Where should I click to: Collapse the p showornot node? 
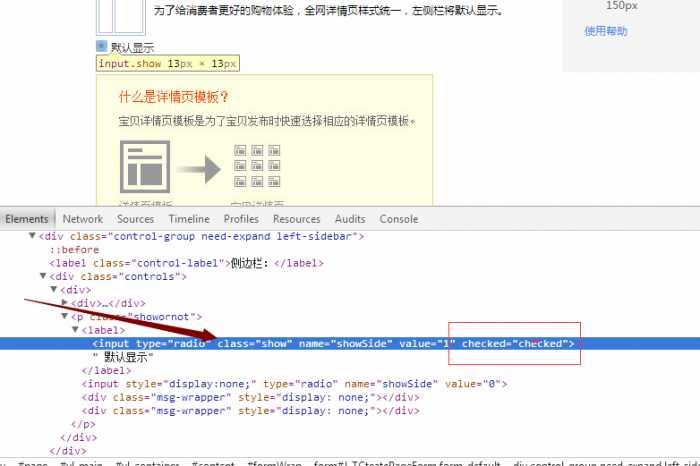point(65,316)
